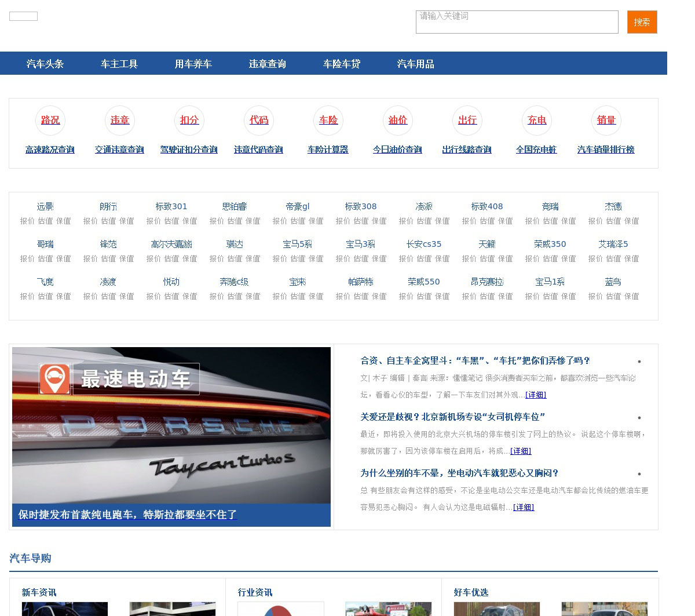Open the 帝豪gl car model
The width and height of the screenshot is (695, 616).
[x=298, y=206]
